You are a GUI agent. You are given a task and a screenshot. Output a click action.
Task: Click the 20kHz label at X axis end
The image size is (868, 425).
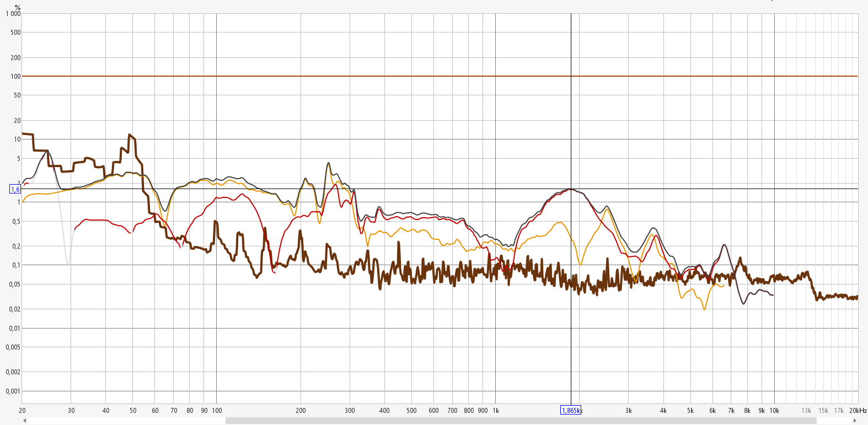click(x=858, y=410)
